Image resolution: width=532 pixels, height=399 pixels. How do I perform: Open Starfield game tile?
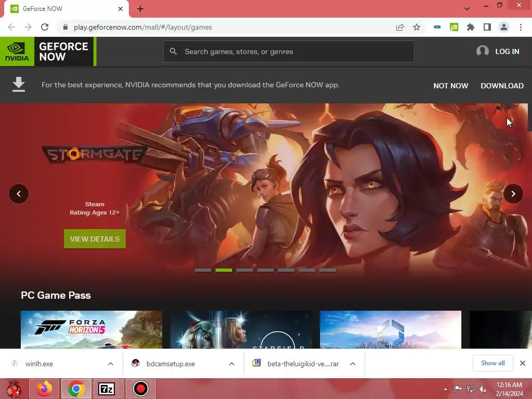[x=241, y=330]
